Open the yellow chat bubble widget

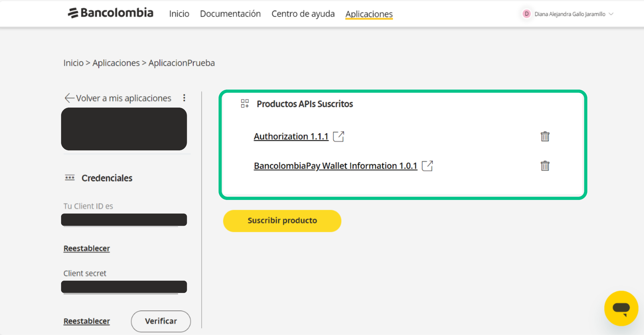click(x=621, y=308)
